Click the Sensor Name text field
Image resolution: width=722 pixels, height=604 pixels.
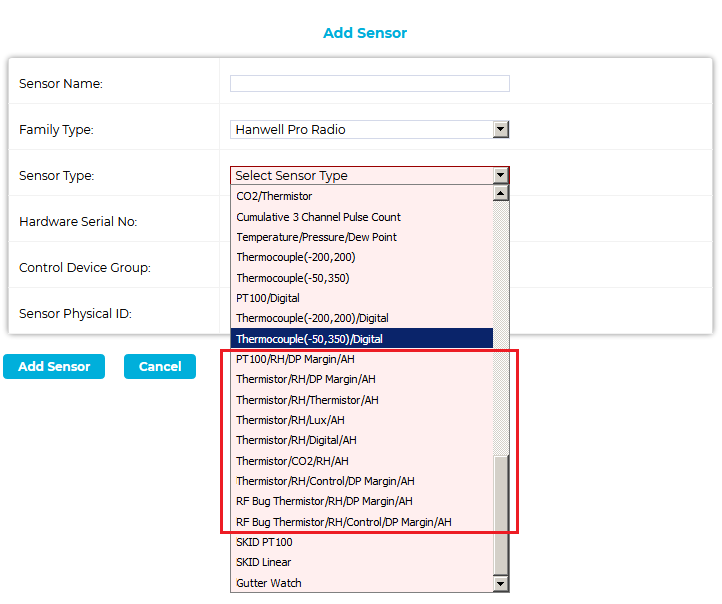[x=369, y=84]
